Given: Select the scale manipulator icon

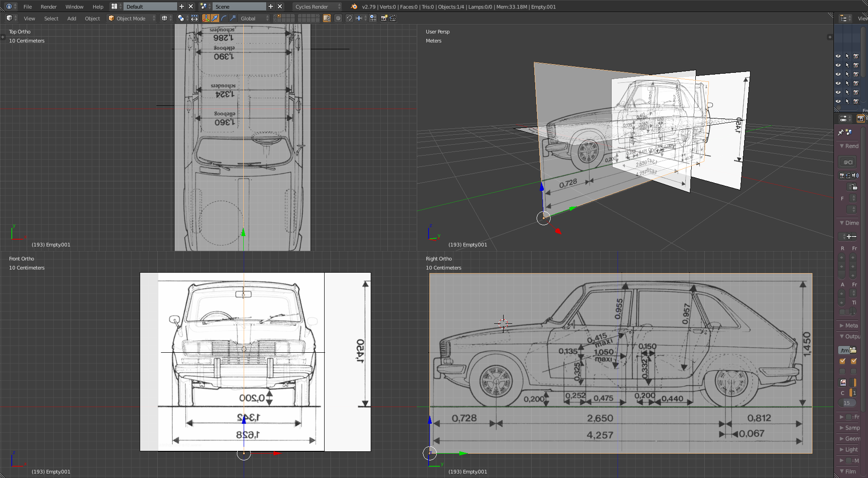Looking at the screenshot, I should point(233,18).
